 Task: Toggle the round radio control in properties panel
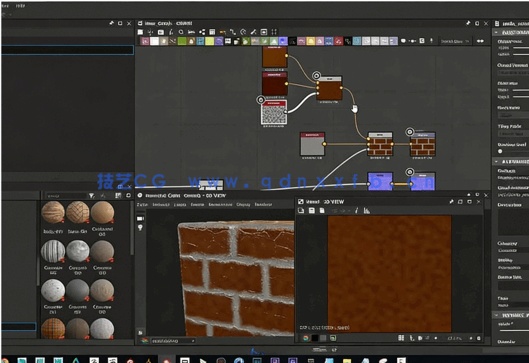click(500, 151)
